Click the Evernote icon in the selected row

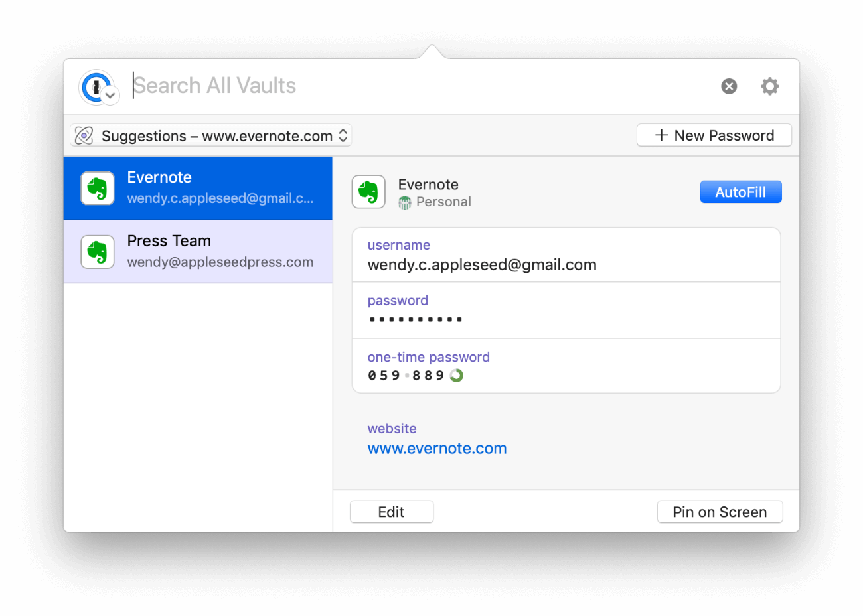pos(98,189)
